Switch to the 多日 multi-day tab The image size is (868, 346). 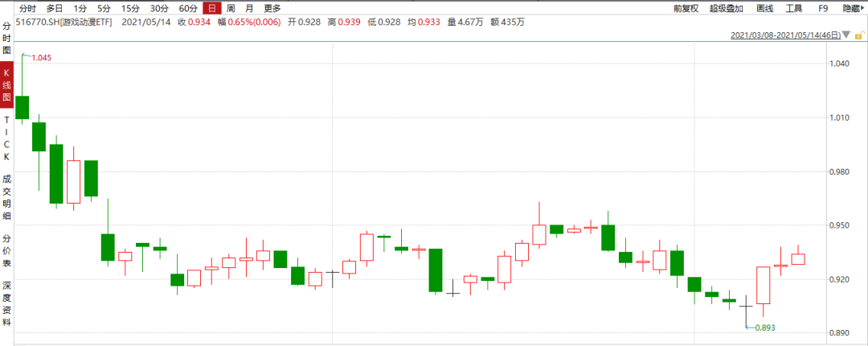tap(55, 8)
